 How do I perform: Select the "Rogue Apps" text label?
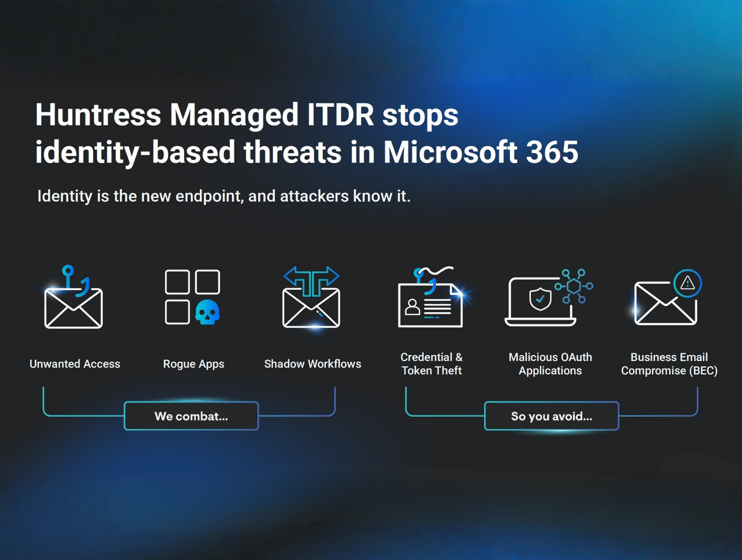click(193, 364)
